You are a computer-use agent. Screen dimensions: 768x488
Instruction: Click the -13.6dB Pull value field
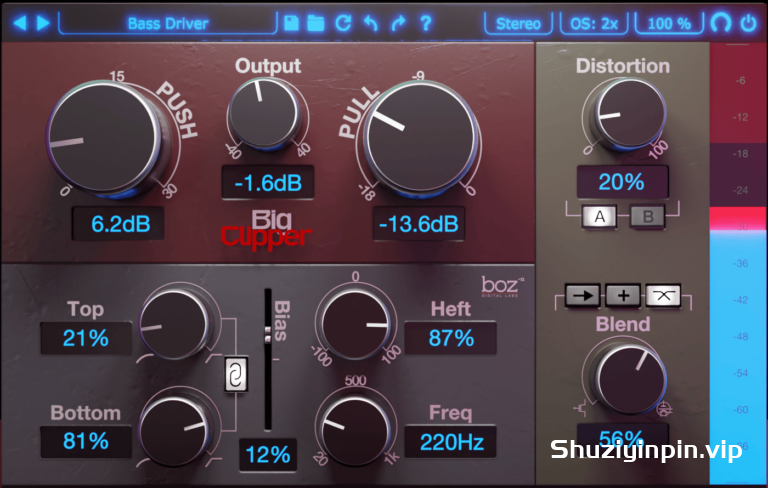tap(419, 224)
